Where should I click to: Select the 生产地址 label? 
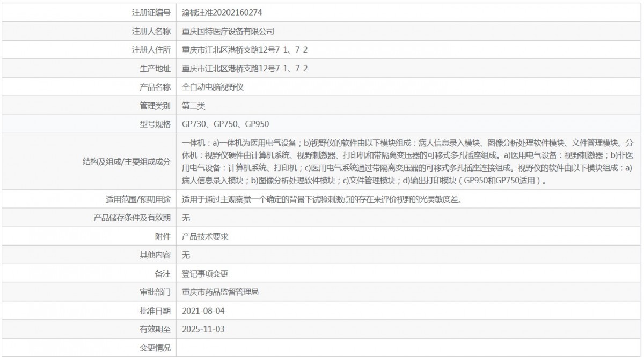point(155,69)
